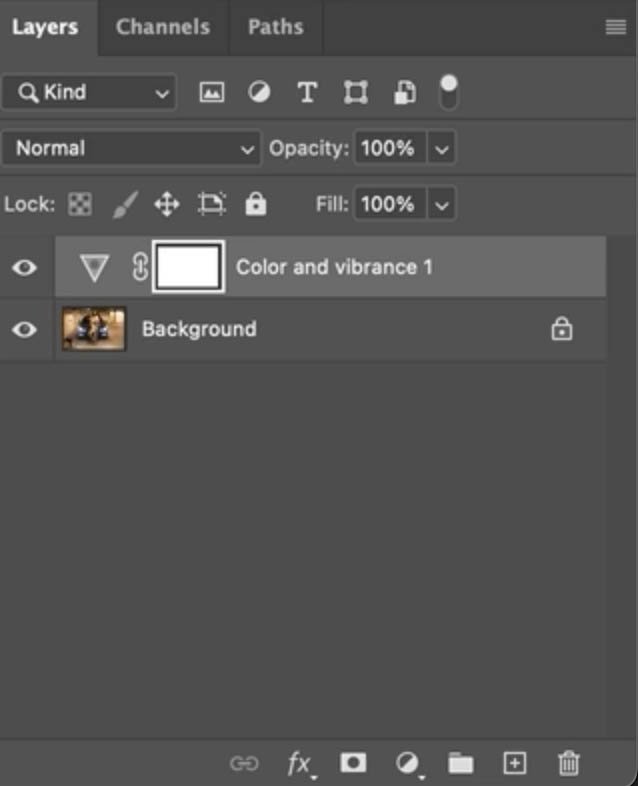Click the trash icon to delete layer
Image resolution: width=638 pixels, height=786 pixels.
click(568, 764)
